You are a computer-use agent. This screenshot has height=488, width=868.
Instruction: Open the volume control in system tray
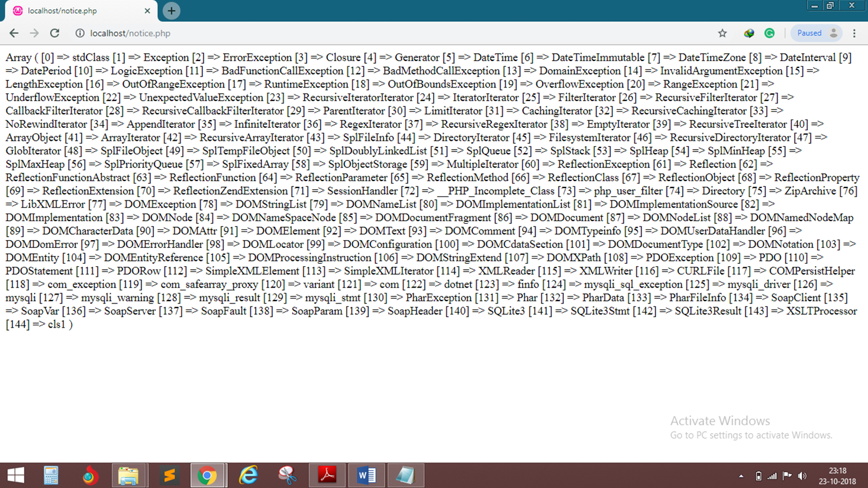802,476
